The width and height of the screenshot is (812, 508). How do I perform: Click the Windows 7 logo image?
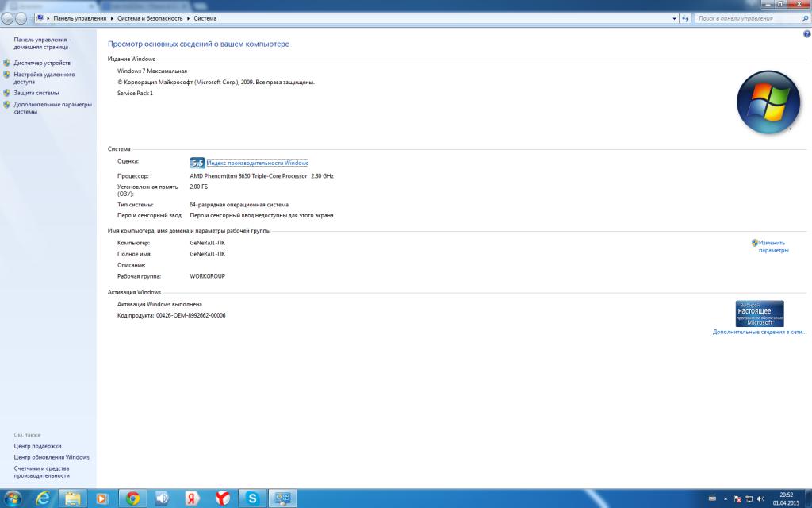(768, 102)
